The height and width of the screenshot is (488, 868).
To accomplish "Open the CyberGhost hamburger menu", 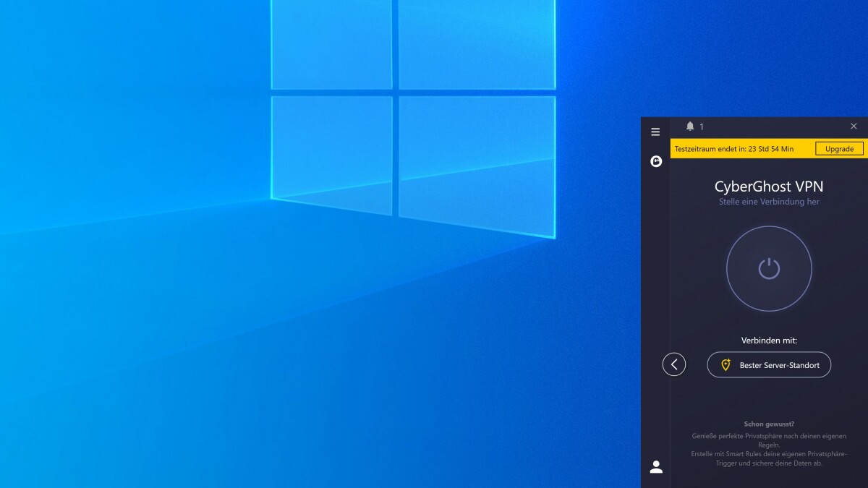I will click(x=655, y=132).
